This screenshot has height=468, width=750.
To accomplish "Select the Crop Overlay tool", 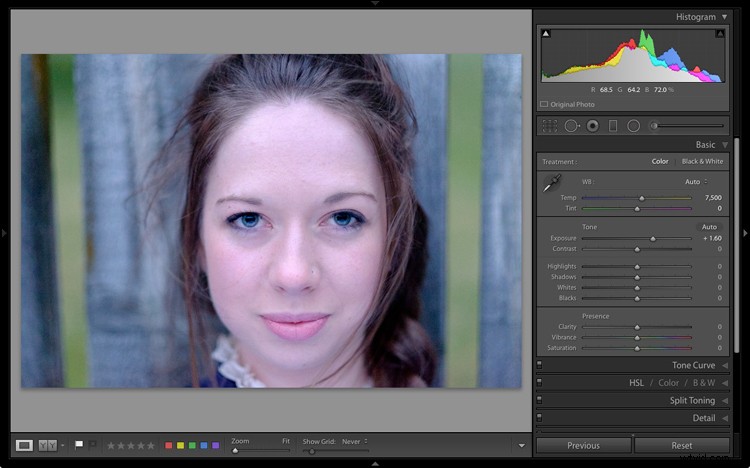I will [x=550, y=126].
